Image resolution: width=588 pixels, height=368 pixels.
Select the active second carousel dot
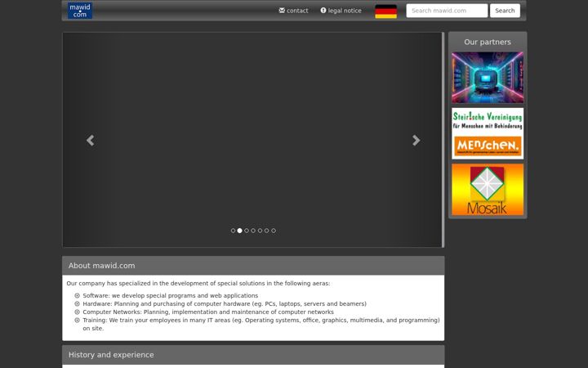click(x=239, y=231)
